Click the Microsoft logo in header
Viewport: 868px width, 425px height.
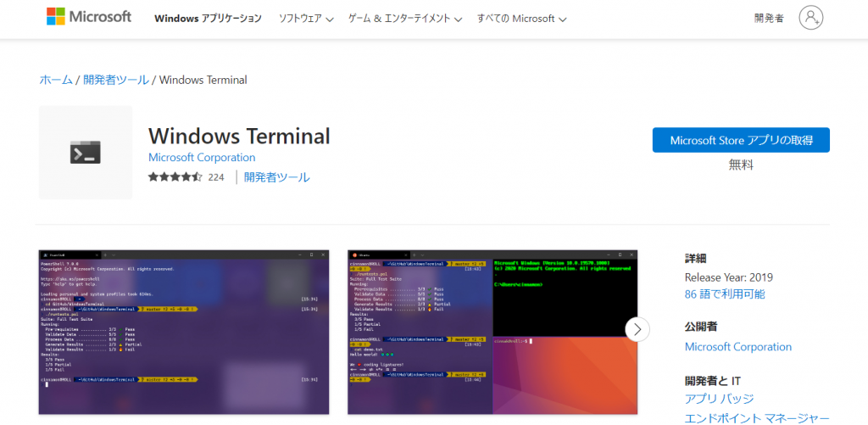[89, 17]
